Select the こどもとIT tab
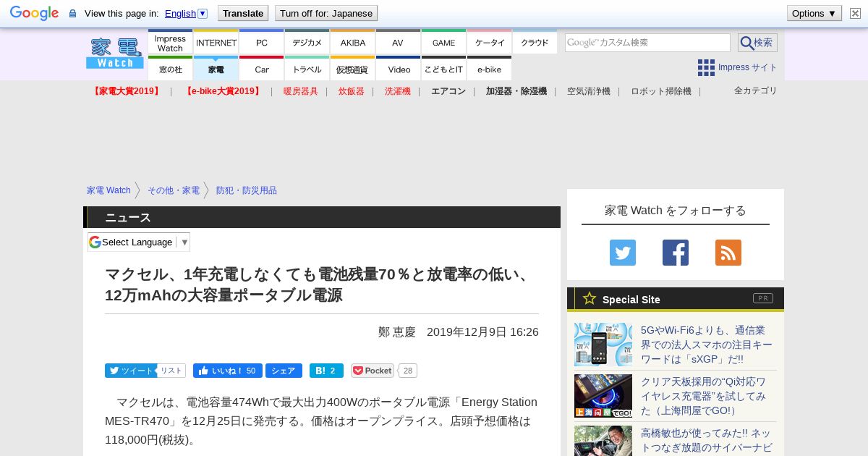 tap(443, 69)
